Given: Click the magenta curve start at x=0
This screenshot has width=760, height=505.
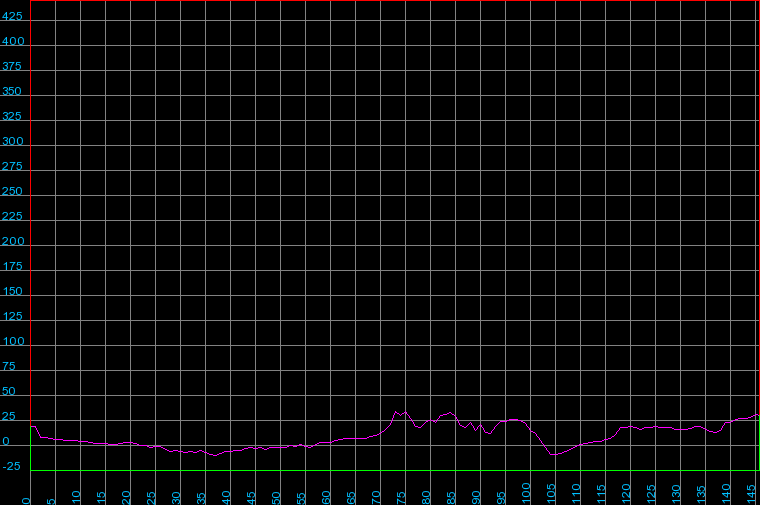Looking at the screenshot, I should (x=33, y=426).
